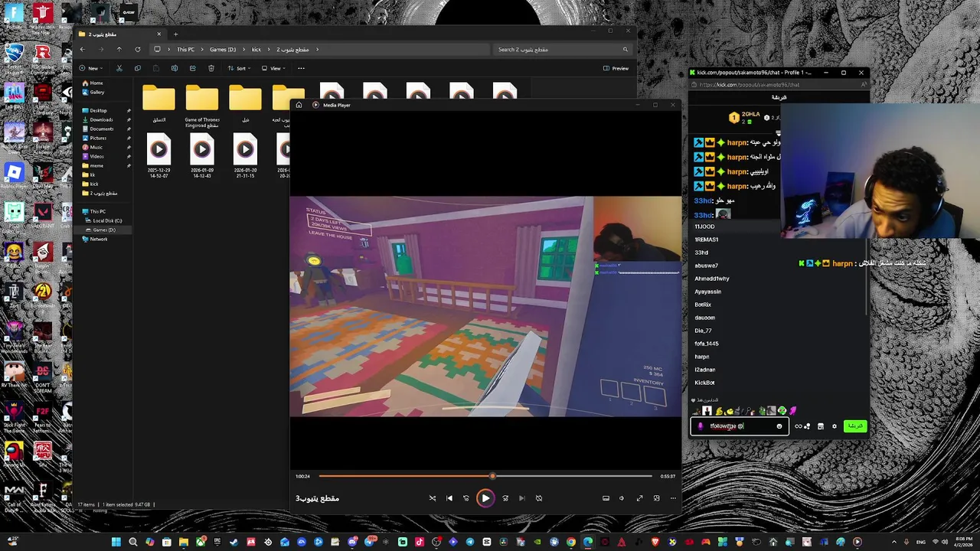Open the shop icon in kick chat
Image resolution: width=980 pixels, height=551 pixels.
(820, 426)
